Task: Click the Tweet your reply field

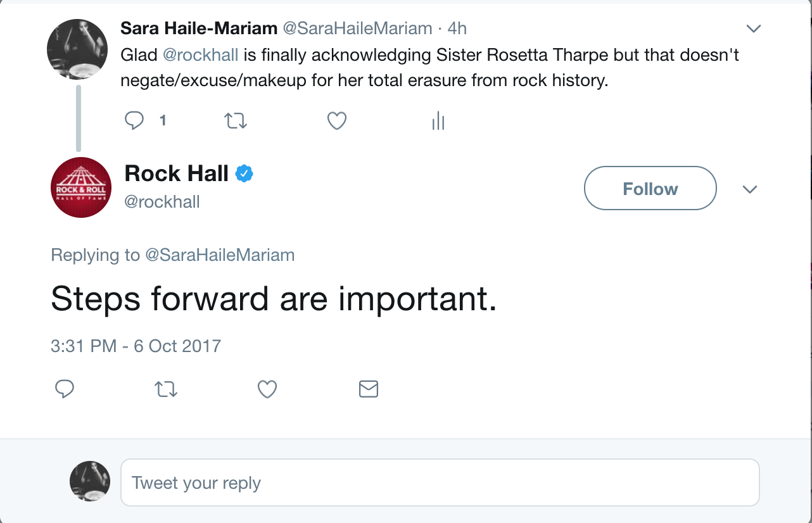Action: (440, 482)
